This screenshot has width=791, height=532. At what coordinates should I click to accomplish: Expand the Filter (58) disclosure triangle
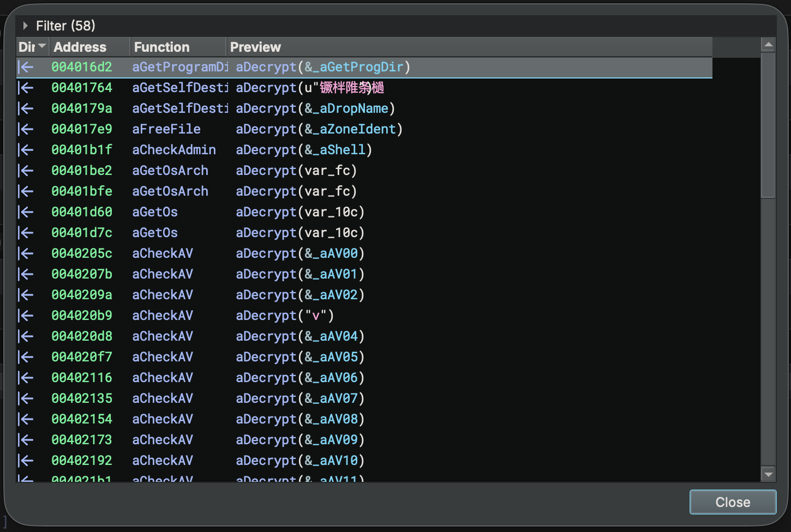(25, 26)
